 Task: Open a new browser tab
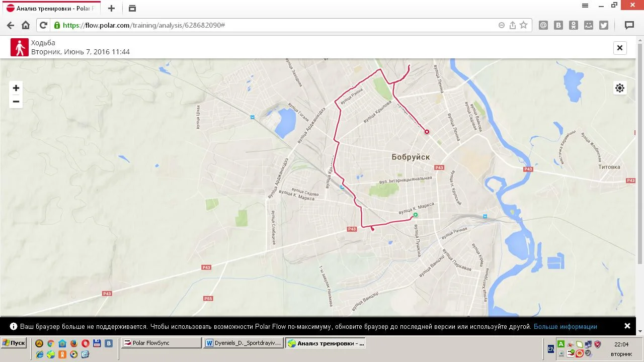pyautogui.click(x=112, y=9)
